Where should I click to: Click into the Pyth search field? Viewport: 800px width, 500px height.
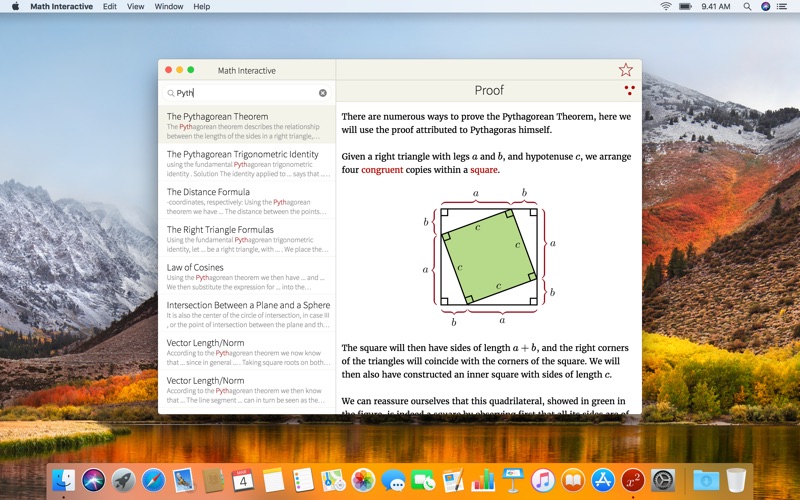(x=247, y=93)
